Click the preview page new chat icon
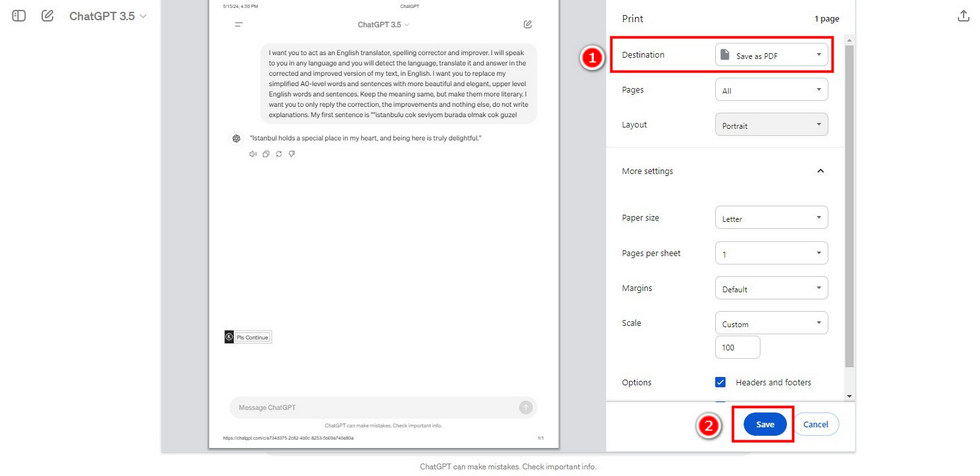Screen dimensions: 980x476 tap(528, 24)
